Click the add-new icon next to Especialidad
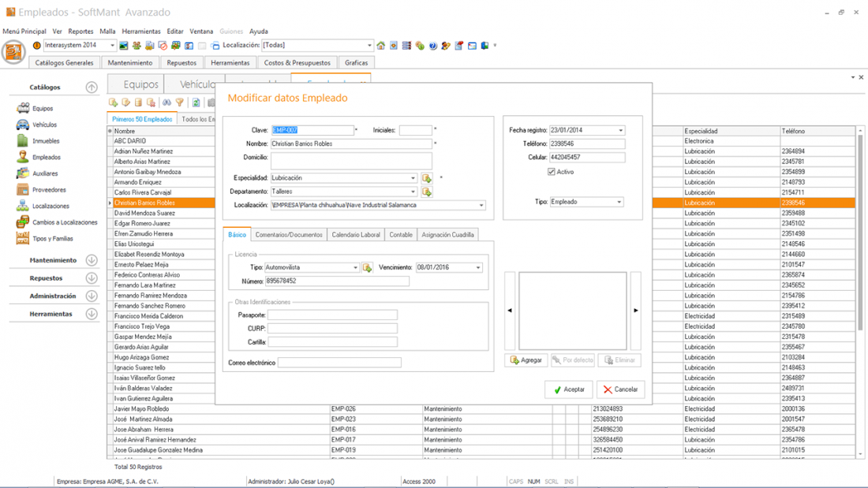 427,178
